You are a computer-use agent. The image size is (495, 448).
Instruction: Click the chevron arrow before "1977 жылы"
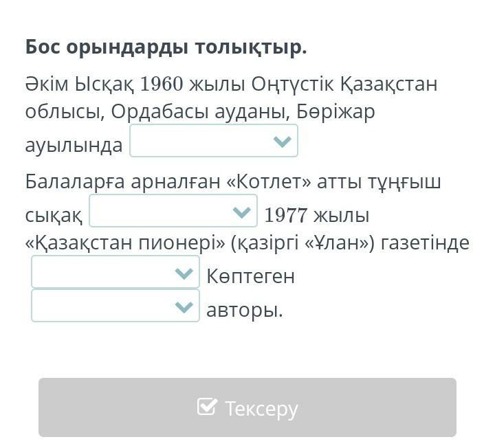(x=241, y=212)
